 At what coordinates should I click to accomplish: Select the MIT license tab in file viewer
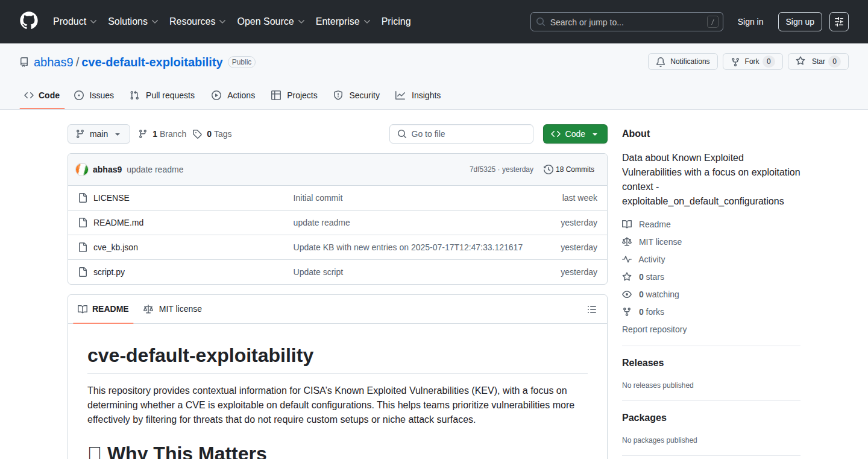[x=172, y=309]
